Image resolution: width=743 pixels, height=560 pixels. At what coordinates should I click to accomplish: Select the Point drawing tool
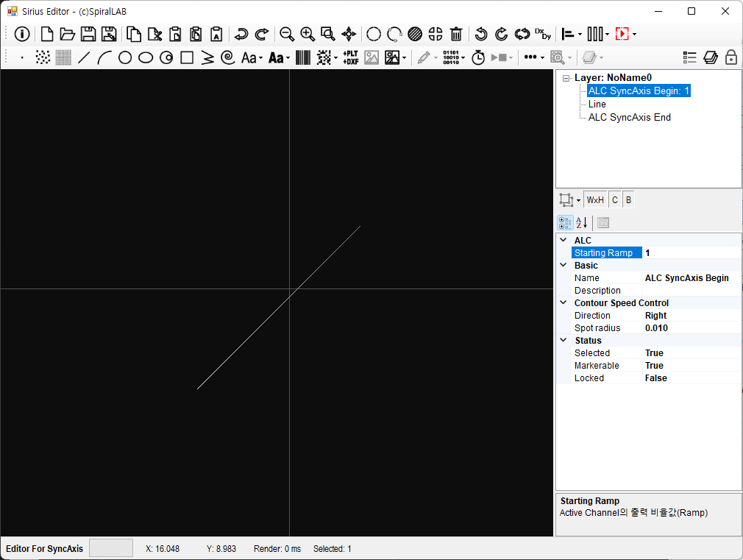pos(22,58)
